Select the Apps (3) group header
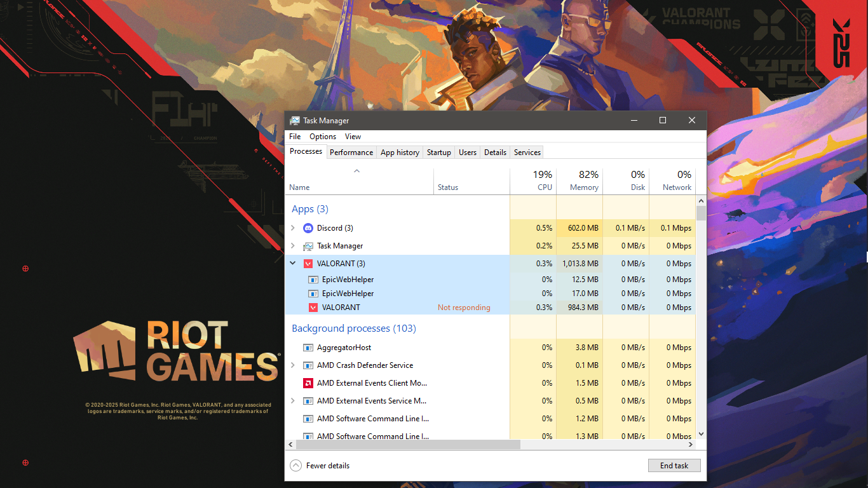Screen dimensions: 868x488 tap(310, 209)
